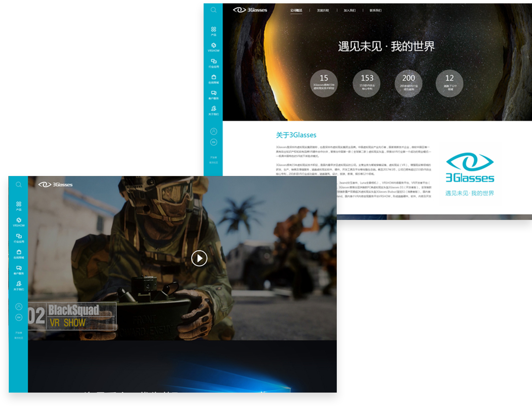532x406 pixels.
Task: Click the 开发者 link on the About page sidebar
Action: pyautogui.click(x=214, y=157)
